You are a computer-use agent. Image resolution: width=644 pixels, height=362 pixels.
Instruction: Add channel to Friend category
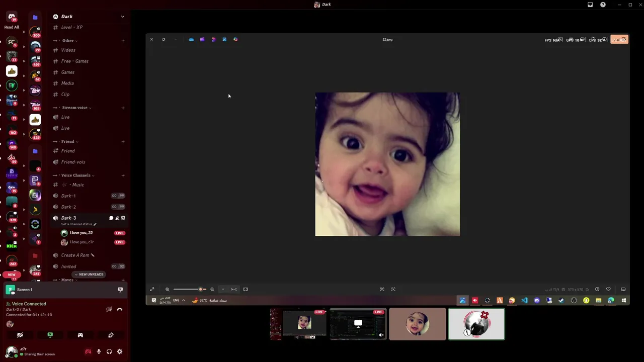click(x=123, y=141)
